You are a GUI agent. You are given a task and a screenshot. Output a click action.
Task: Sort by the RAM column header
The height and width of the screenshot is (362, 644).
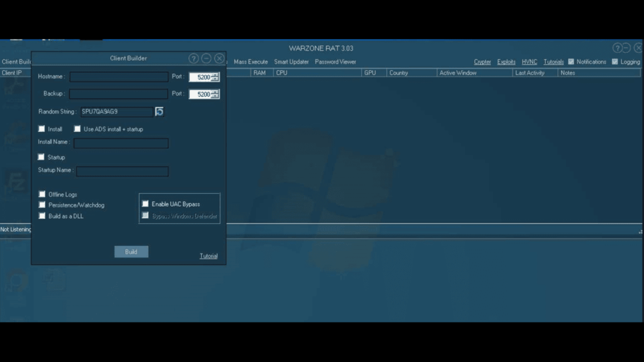point(262,73)
